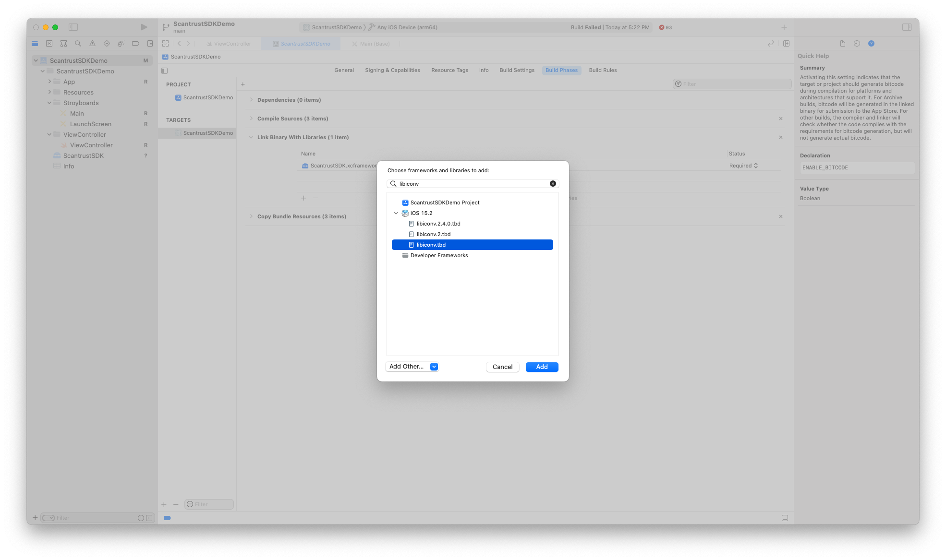946x560 pixels.
Task: Open the Test navigator diamond icon
Action: 107,44
